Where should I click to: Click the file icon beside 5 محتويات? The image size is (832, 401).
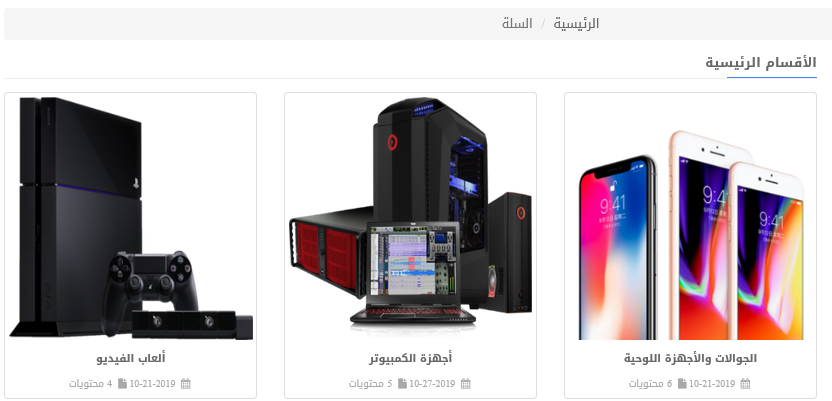(x=402, y=383)
